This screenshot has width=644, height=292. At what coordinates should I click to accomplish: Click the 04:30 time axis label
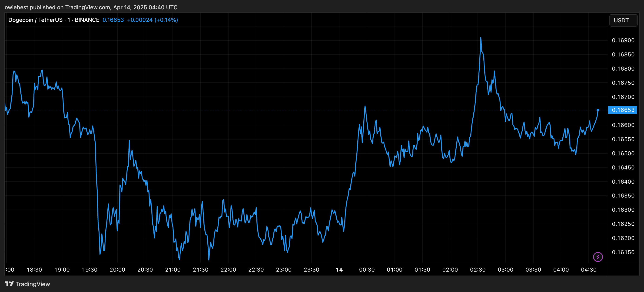coord(588,269)
